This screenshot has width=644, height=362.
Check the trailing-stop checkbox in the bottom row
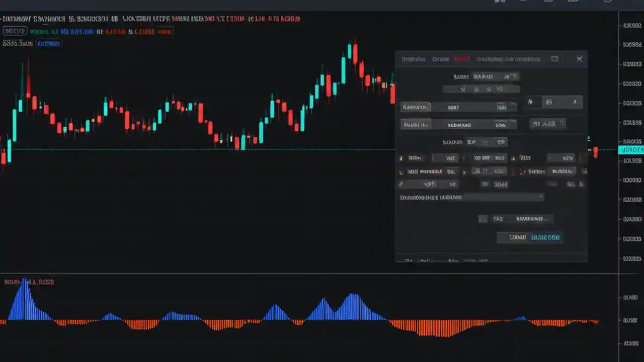point(401,184)
